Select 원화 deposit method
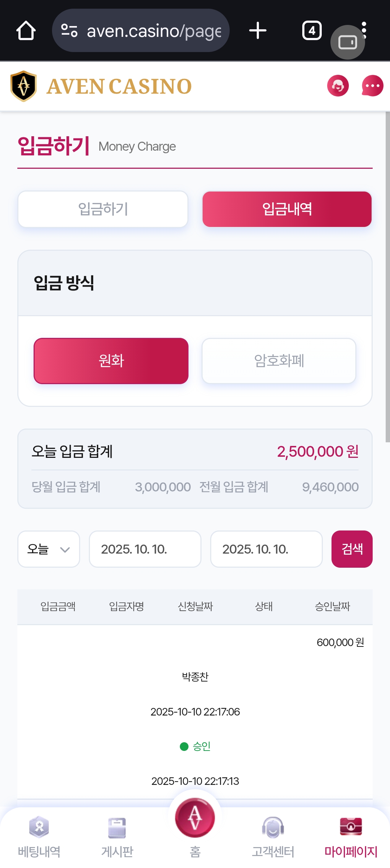390x868 pixels. click(111, 361)
